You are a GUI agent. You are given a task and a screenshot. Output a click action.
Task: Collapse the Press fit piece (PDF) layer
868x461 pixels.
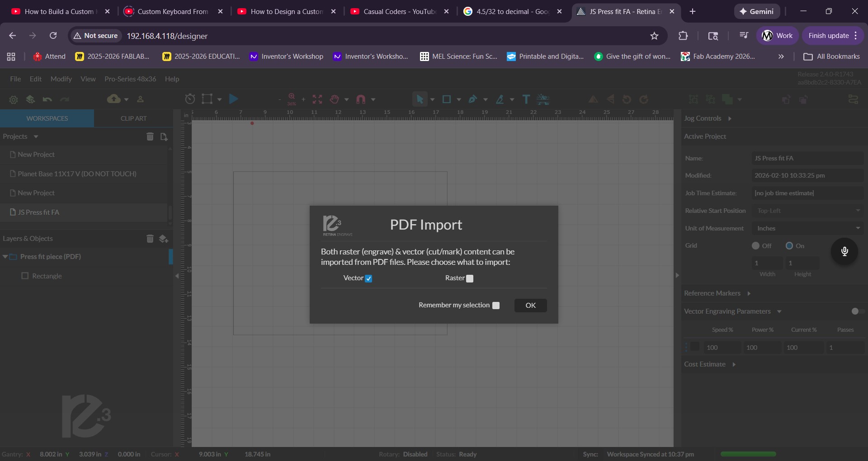(x=5, y=257)
